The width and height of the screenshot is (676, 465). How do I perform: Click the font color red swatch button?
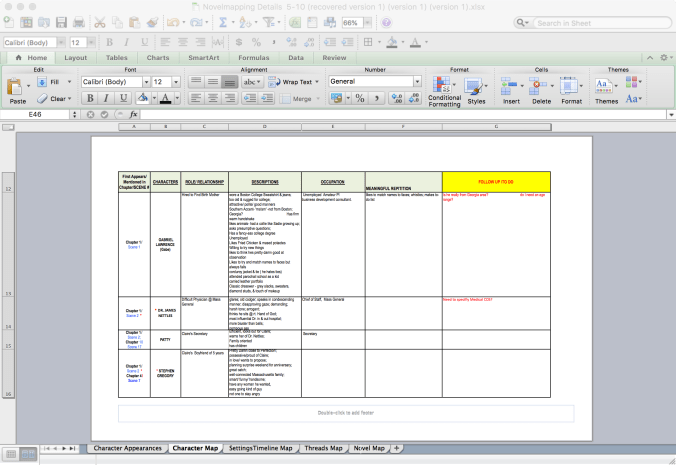coord(167,98)
